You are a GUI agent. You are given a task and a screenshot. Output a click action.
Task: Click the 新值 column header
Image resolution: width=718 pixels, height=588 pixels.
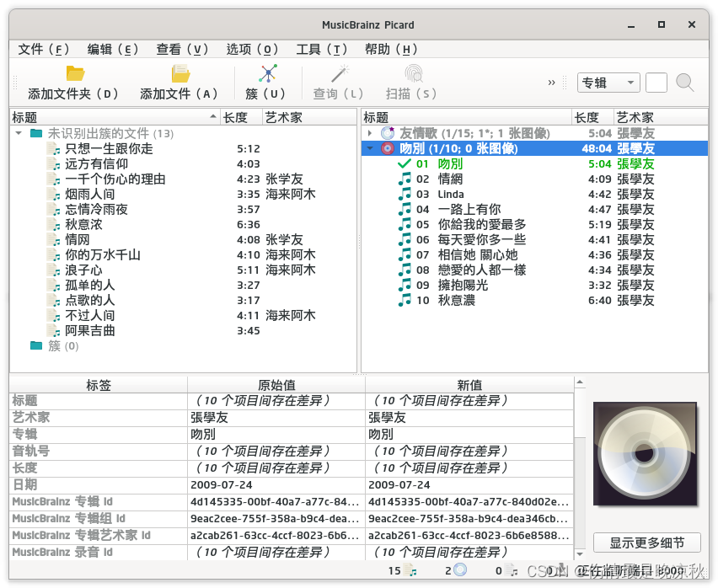[x=469, y=385]
